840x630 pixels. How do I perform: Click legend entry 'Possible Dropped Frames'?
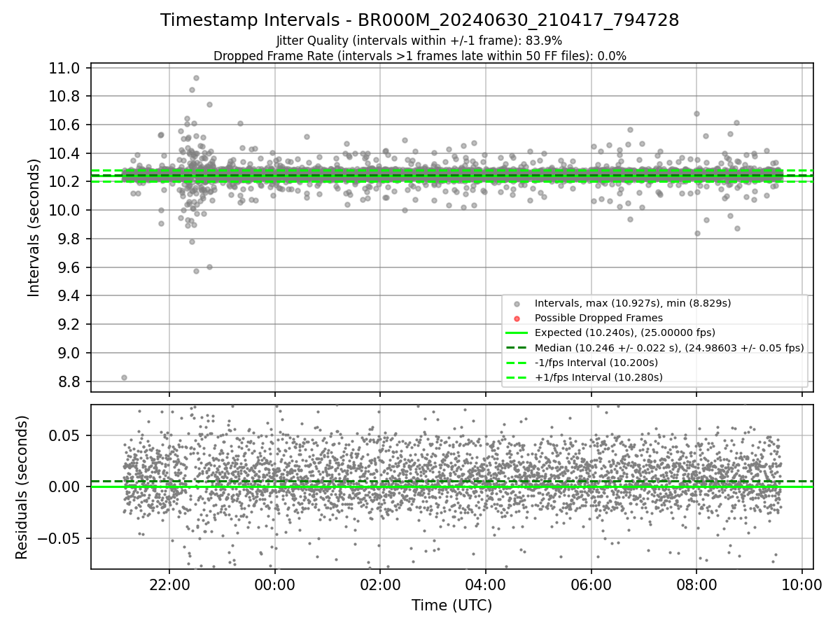pyautogui.click(x=598, y=318)
